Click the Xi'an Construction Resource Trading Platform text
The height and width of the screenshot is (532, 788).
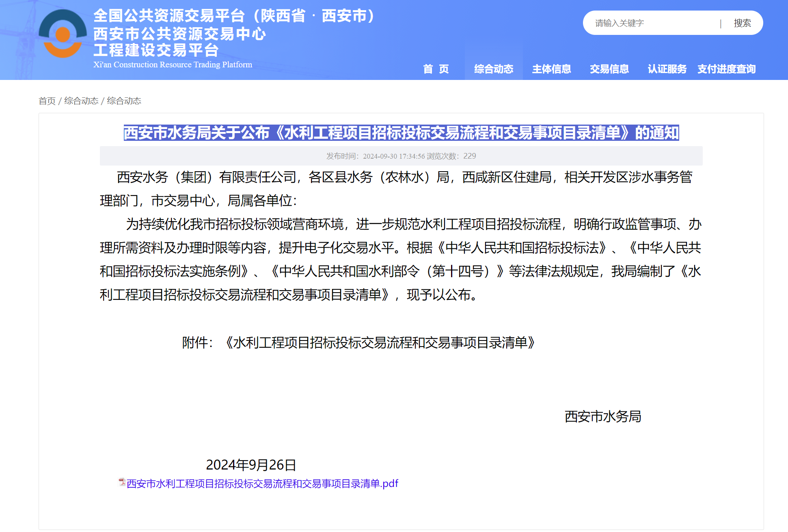173,65
